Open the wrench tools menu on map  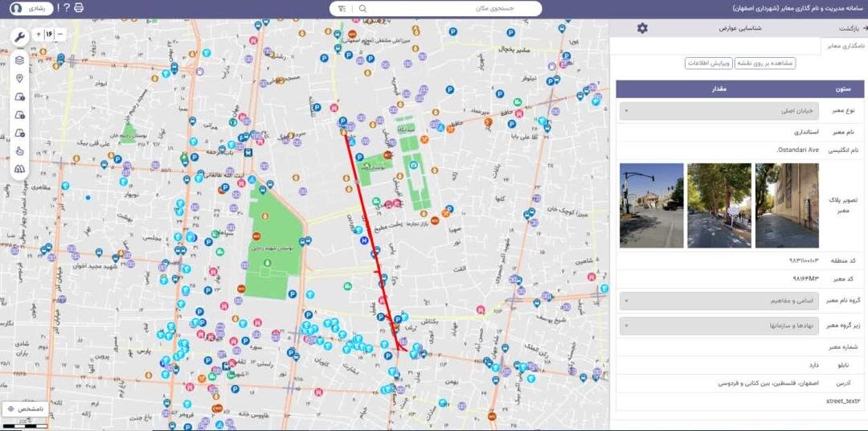tap(19, 37)
